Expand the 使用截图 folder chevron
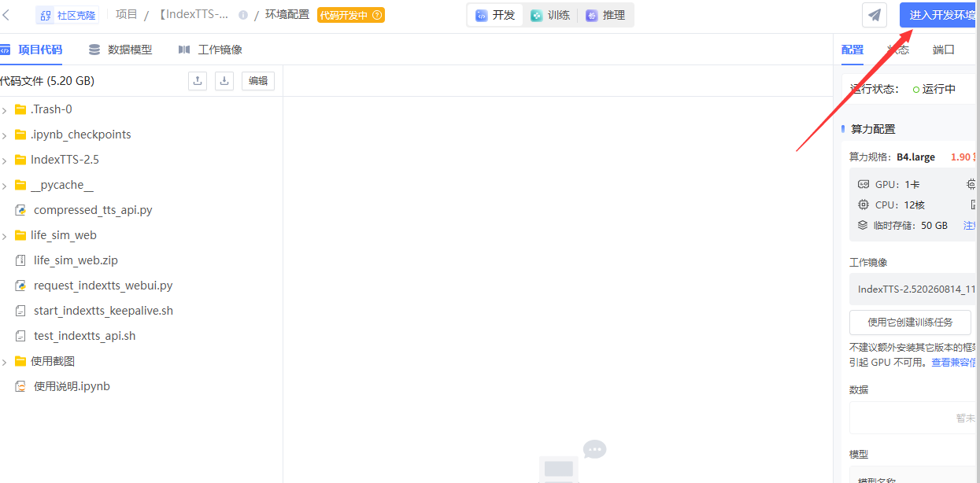The image size is (980, 483). click(4, 362)
